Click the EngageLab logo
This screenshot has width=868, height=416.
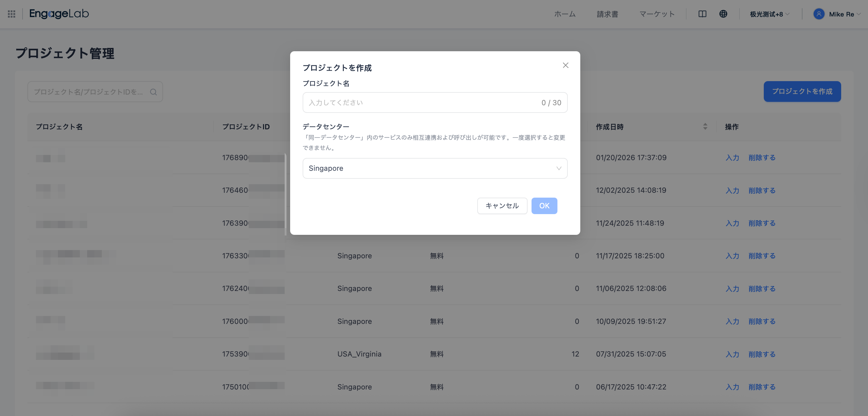[59, 14]
